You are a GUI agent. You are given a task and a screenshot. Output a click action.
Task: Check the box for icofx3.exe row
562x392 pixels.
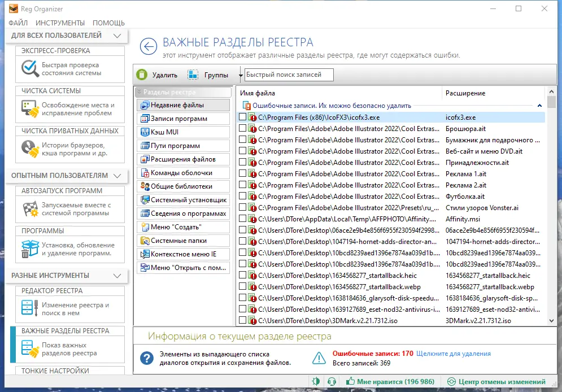[243, 117]
